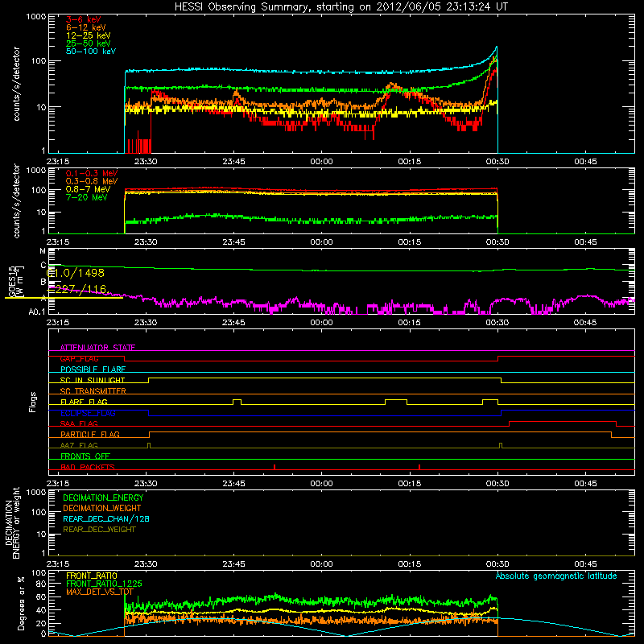Viewport: 644px width, 644px height.
Task: Click the Absolute geomagnetic latitude label
Action: pos(556,576)
